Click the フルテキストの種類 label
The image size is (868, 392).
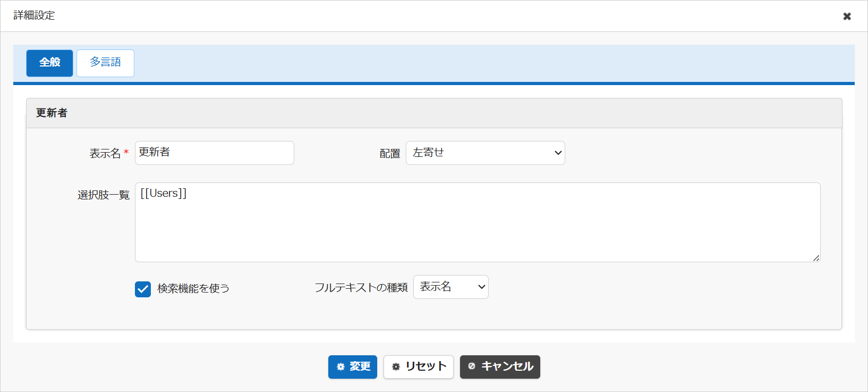[x=361, y=287]
